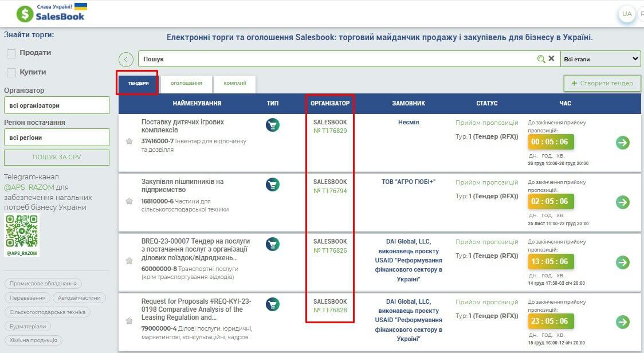Click the 'Організатор' column header
This screenshot has height=353, width=644.
click(x=330, y=103)
